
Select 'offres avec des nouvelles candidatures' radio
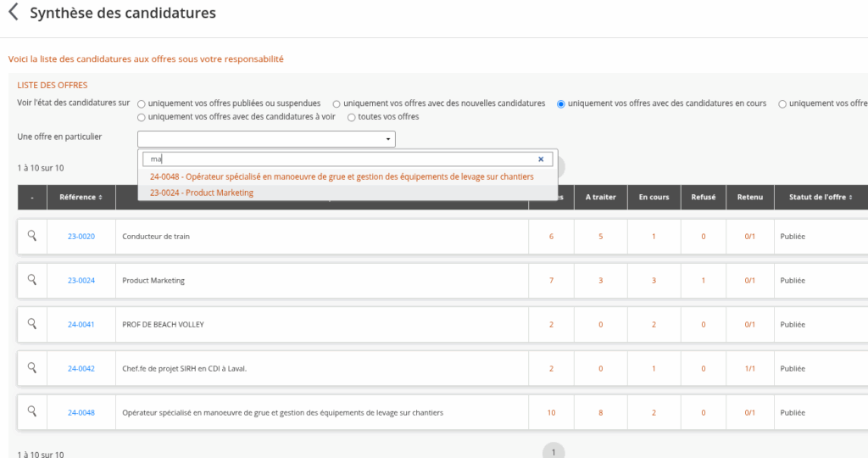(x=337, y=103)
